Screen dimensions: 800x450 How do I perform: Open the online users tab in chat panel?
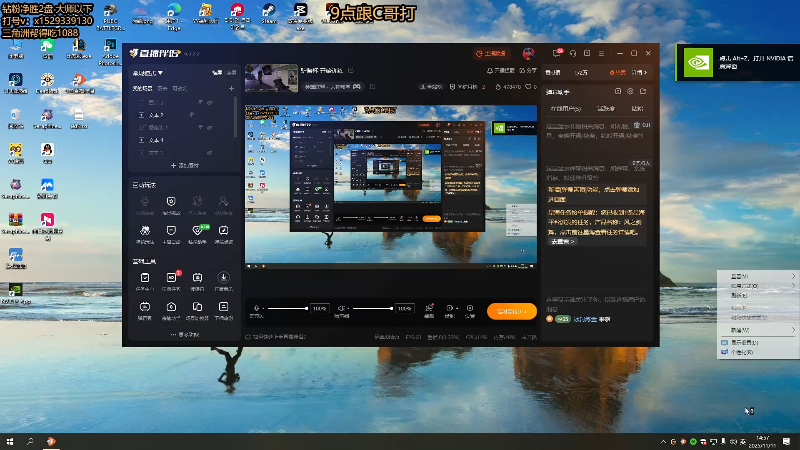pyautogui.click(x=566, y=109)
